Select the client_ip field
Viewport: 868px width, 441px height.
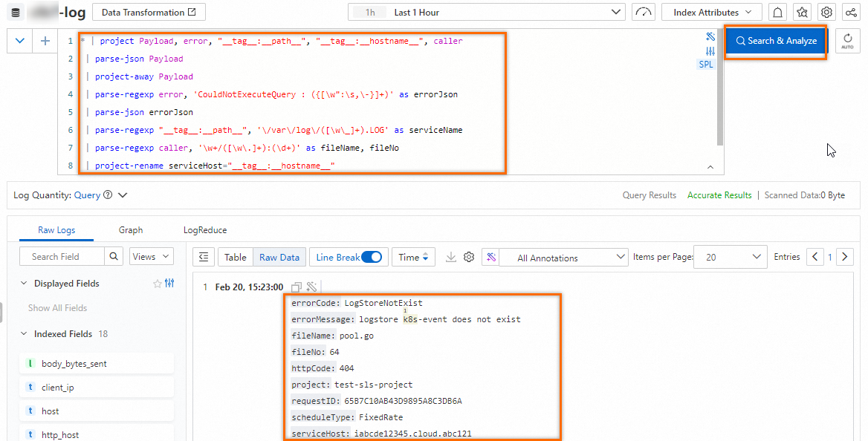pyautogui.click(x=97, y=388)
